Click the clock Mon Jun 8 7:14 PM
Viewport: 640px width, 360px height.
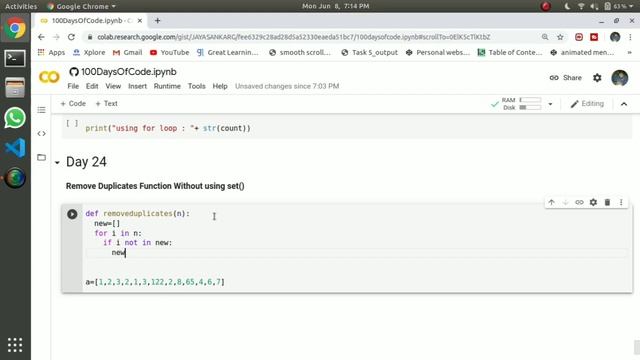coord(336,6)
